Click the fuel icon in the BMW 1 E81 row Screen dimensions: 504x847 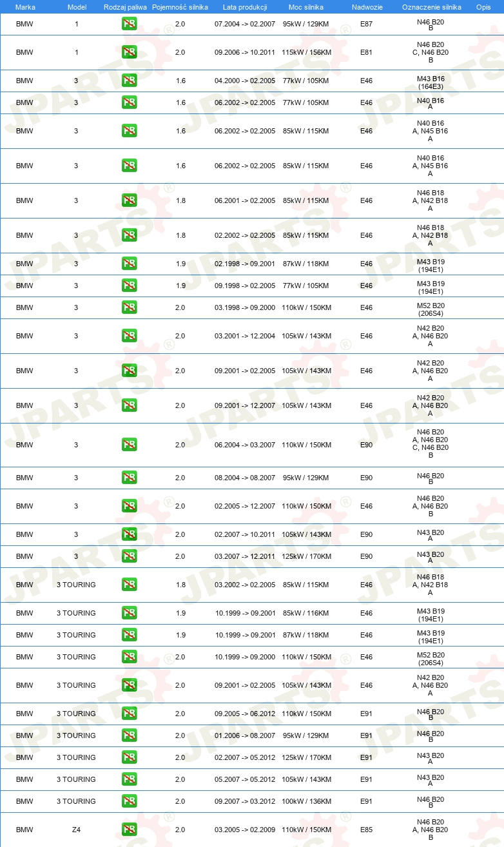tap(129, 52)
